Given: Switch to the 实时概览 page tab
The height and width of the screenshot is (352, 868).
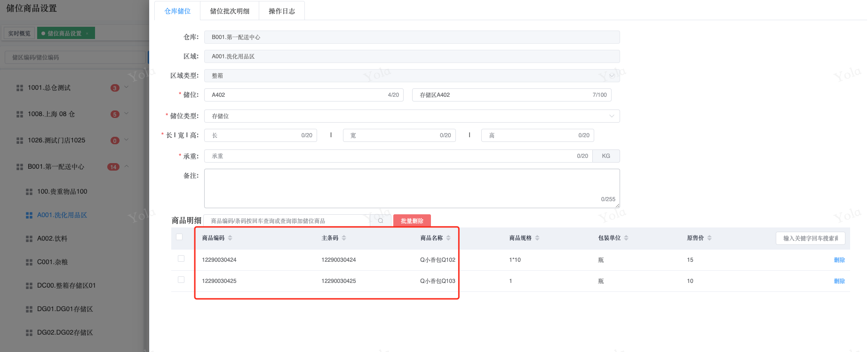Looking at the screenshot, I should tap(19, 33).
